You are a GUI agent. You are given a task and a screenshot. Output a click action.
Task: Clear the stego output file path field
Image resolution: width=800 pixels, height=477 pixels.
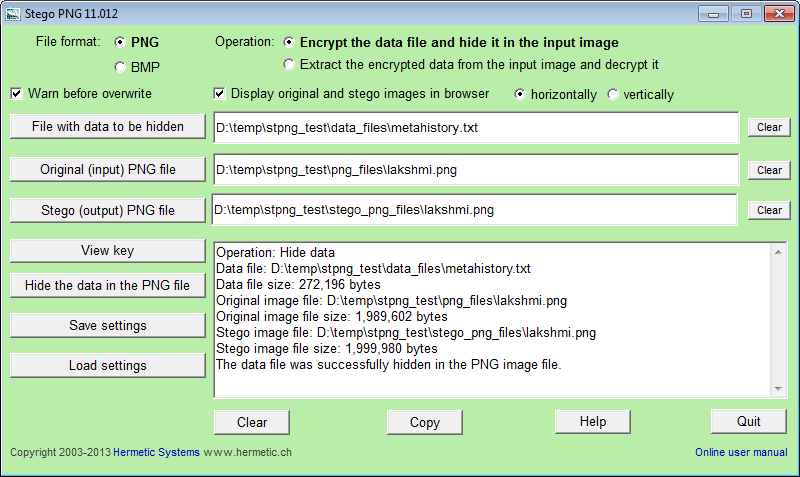pos(769,210)
